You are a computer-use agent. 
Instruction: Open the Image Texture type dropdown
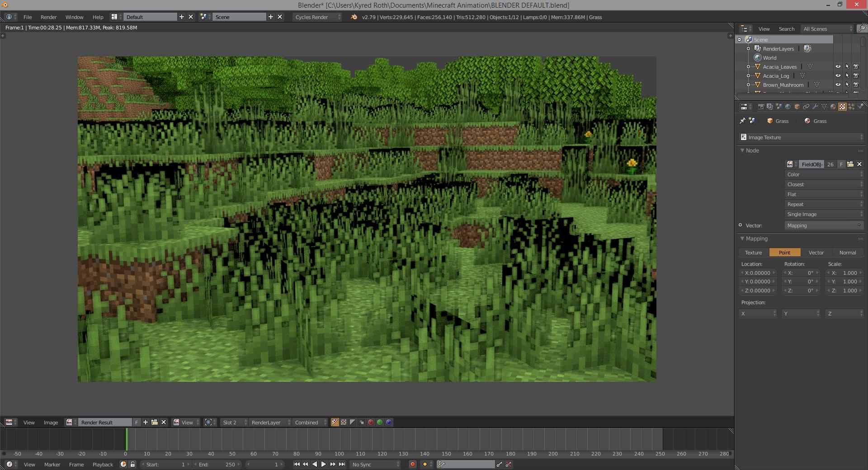click(x=802, y=137)
